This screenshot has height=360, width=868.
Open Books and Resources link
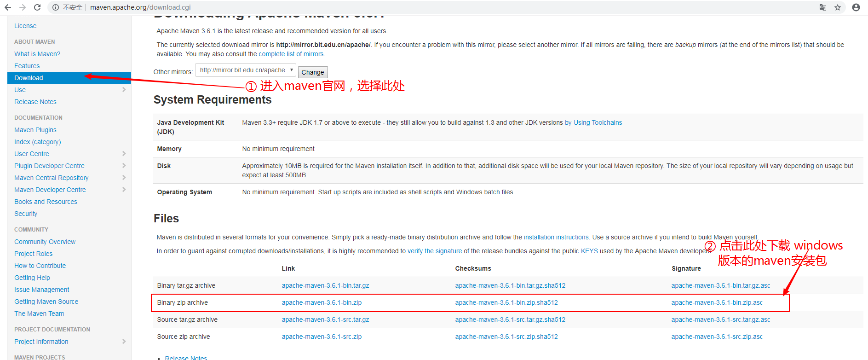[x=46, y=202]
